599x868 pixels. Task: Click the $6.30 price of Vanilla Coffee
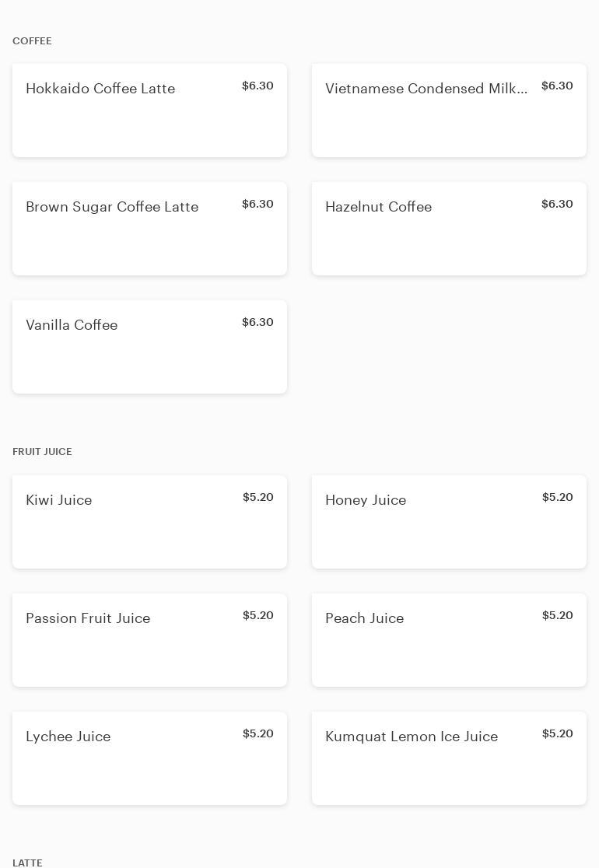(x=257, y=322)
